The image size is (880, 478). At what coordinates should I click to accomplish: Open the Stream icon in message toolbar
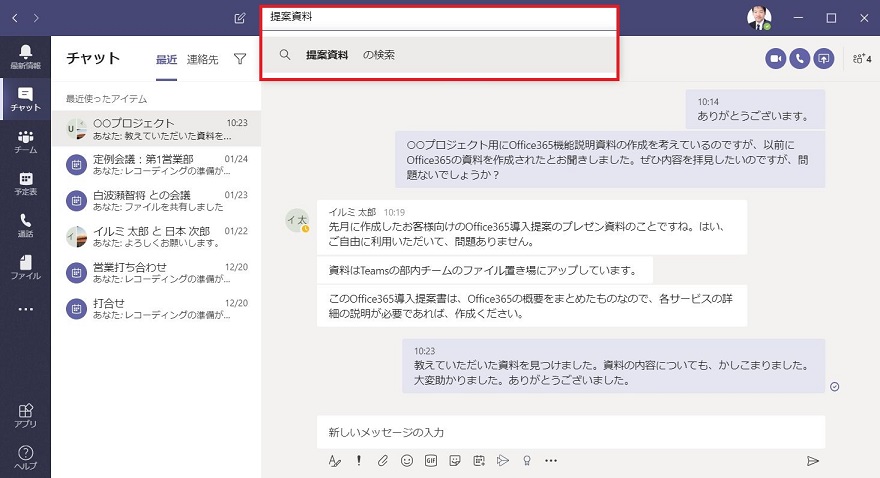(x=503, y=461)
